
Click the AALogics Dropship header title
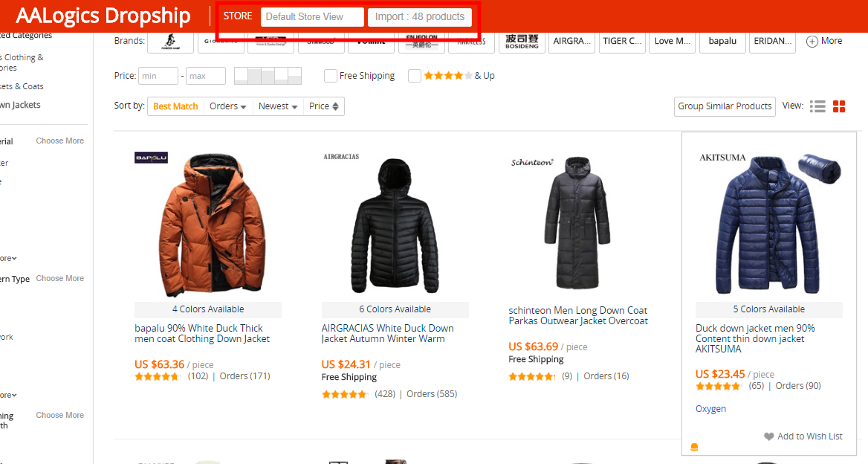point(103,16)
